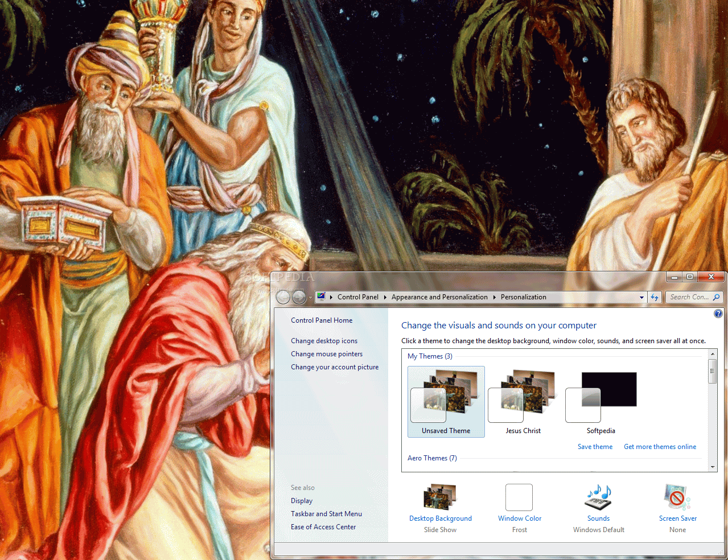The height and width of the screenshot is (560, 728).
Task: Close the Personalization window
Action: tap(711, 277)
